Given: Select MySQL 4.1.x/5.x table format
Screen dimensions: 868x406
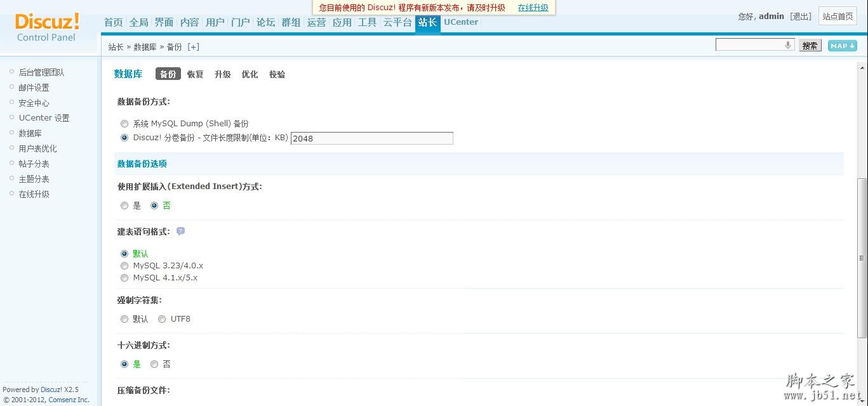Looking at the screenshot, I should tap(124, 278).
